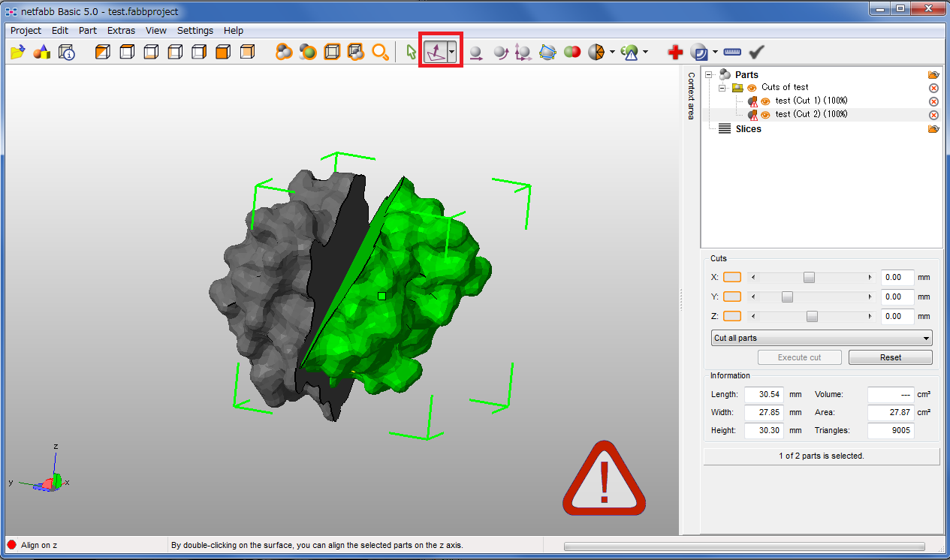Image resolution: width=950 pixels, height=560 pixels.
Task: Select the measuring ruler tool
Action: coord(732,52)
